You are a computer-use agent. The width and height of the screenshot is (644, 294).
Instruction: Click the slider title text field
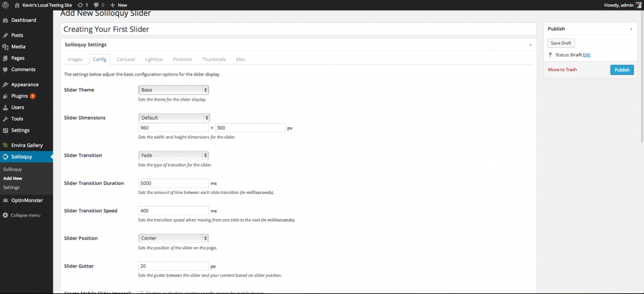point(298,29)
